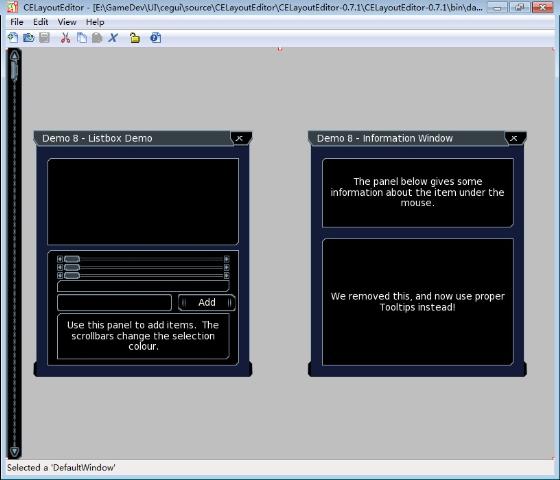
Task: Click the down arrow of left vertical scrollbar
Action: (14, 451)
